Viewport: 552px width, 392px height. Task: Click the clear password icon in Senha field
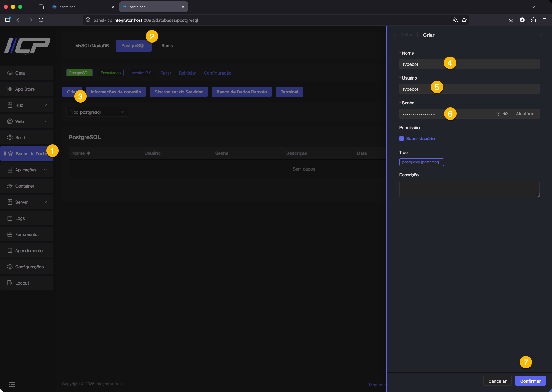pyautogui.click(x=498, y=114)
